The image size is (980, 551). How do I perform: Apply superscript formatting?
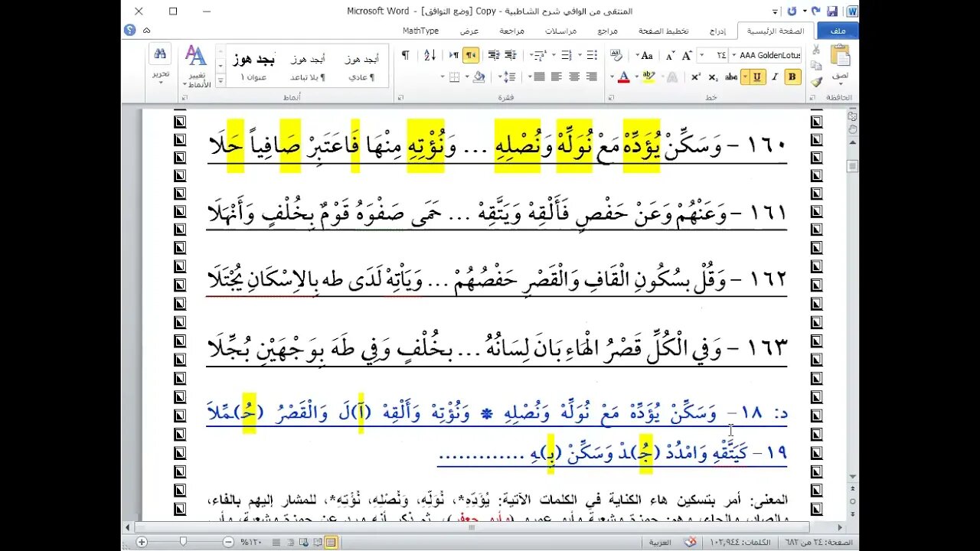click(695, 77)
